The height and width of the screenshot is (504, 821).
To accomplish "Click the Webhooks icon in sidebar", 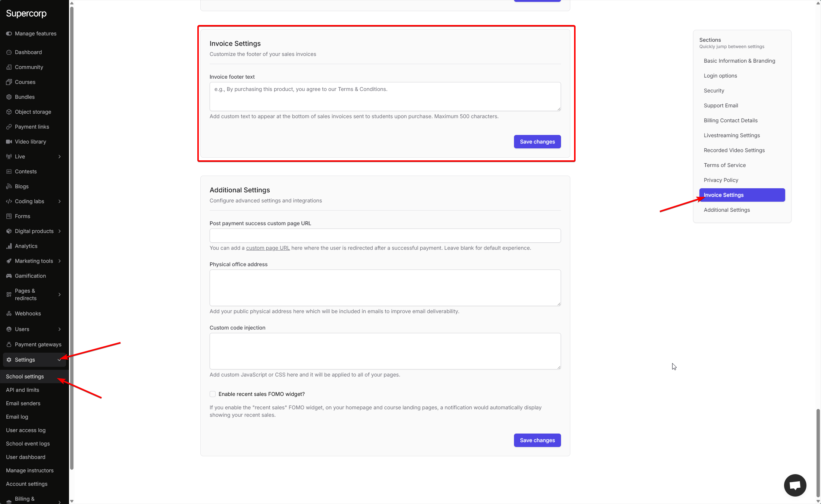I will tap(9, 314).
